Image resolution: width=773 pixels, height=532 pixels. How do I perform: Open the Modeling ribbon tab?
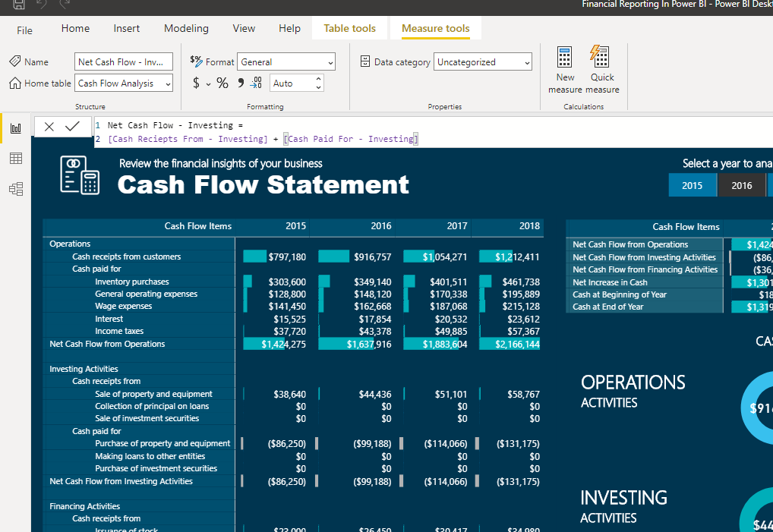pos(186,29)
